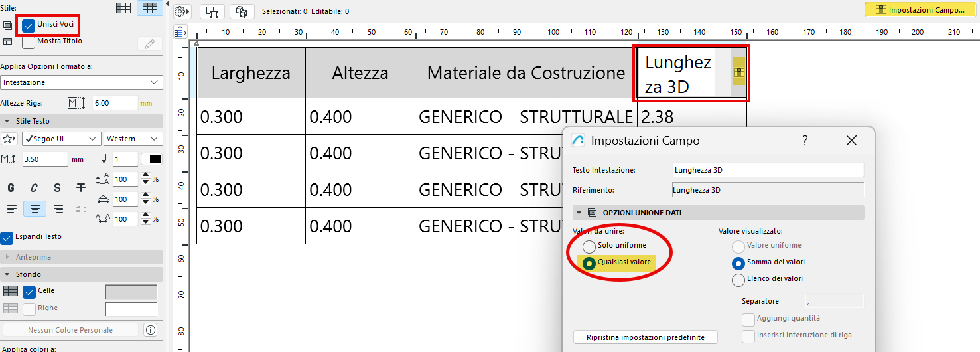Click the Testo Intestazione input field

[x=768, y=170]
